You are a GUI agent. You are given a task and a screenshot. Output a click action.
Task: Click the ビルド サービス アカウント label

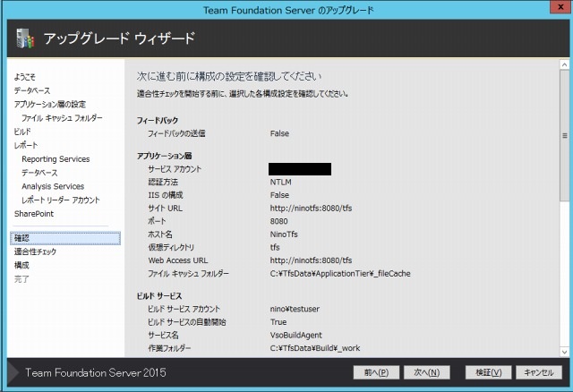[184, 309]
